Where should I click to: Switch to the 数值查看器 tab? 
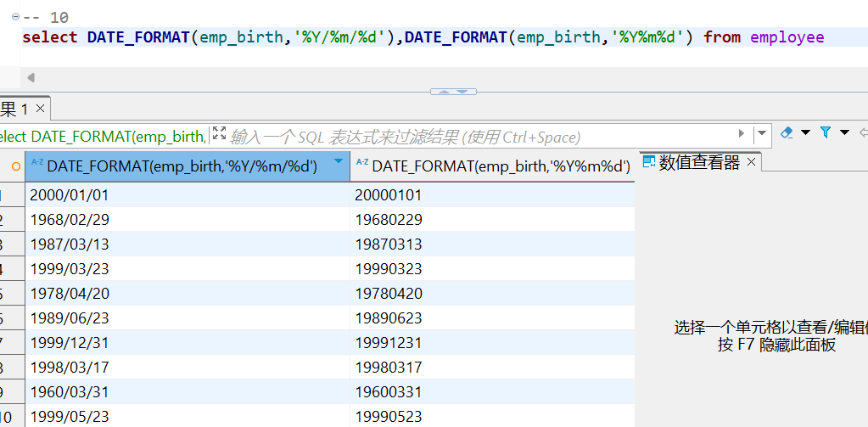click(698, 163)
